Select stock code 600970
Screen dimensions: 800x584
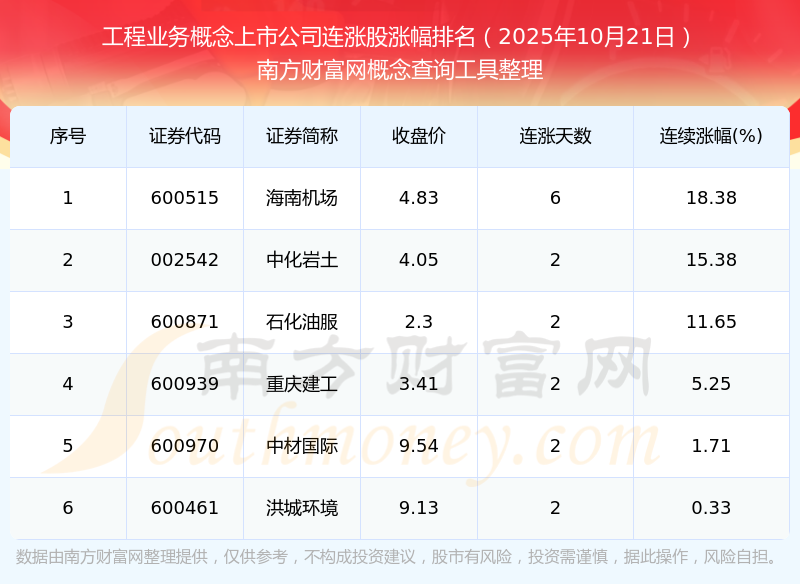coord(185,446)
